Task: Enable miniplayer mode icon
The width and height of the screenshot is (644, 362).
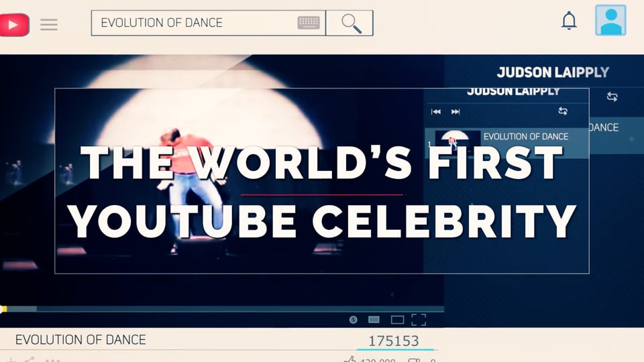Action: pos(374,320)
